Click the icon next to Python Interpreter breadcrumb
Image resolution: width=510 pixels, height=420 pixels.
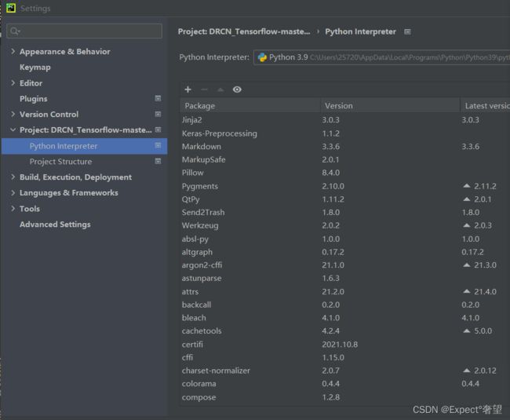(x=407, y=31)
